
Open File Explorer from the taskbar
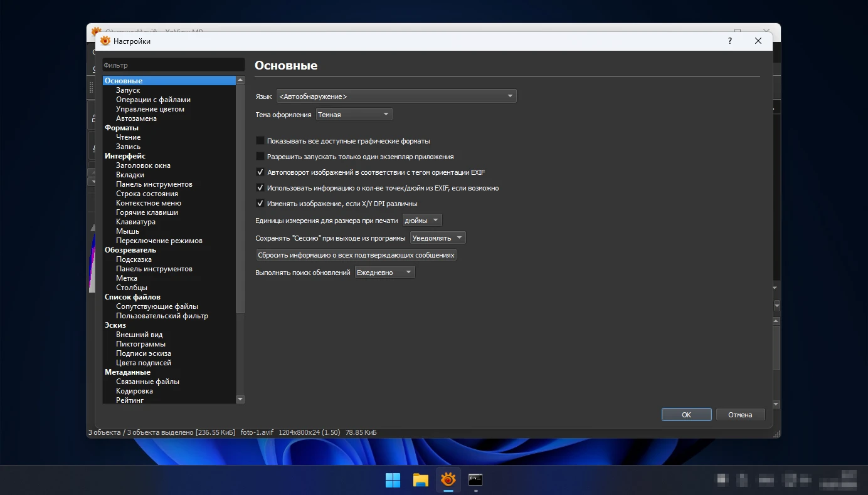pyautogui.click(x=421, y=480)
